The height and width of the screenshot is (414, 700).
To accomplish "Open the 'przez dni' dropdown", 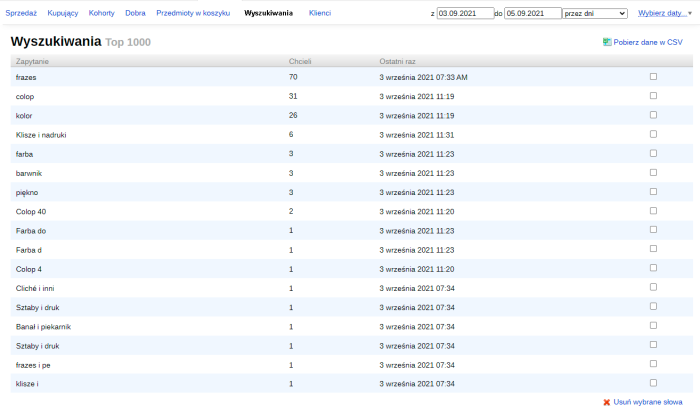I will (x=594, y=14).
